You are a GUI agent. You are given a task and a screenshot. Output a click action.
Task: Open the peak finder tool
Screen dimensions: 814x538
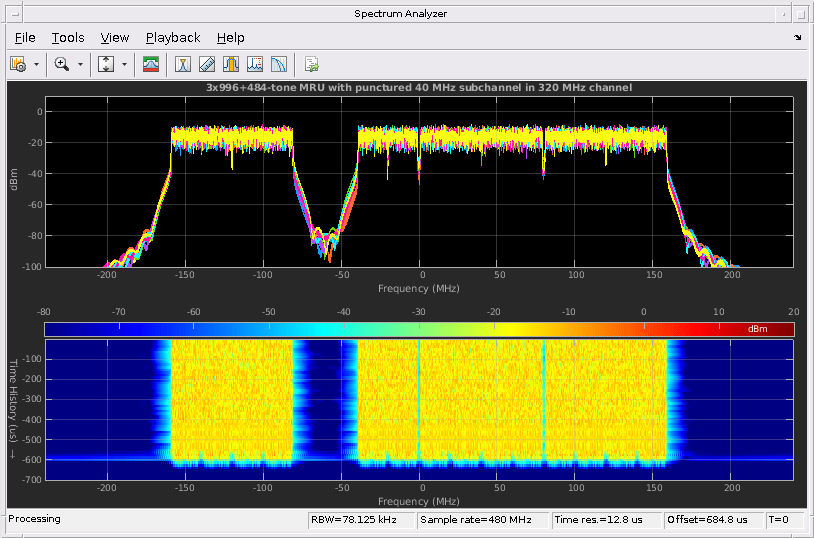[x=255, y=64]
